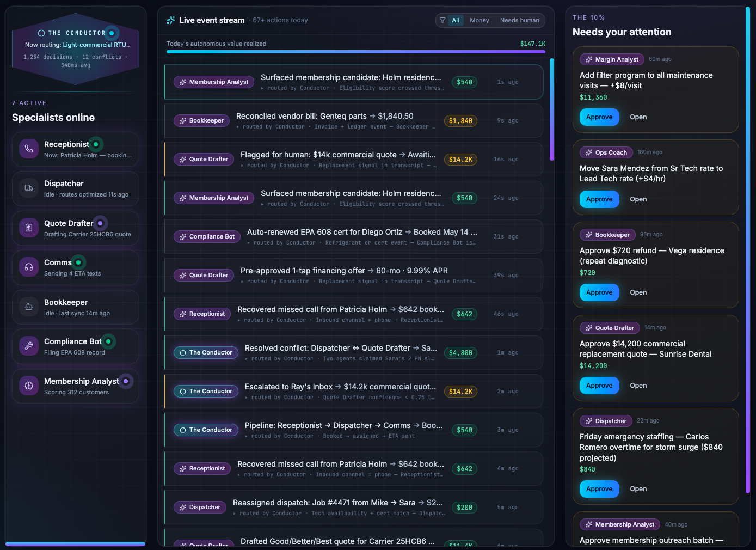Click the Bookkeeper briefcase icon
The height and width of the screenshot is (550, 756).
pos(29,307)
